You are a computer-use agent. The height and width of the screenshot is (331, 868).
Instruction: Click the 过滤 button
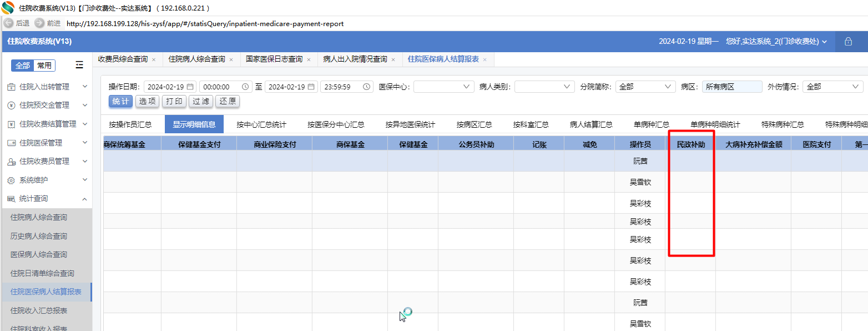pyautogui.click(x=201, y=102)
